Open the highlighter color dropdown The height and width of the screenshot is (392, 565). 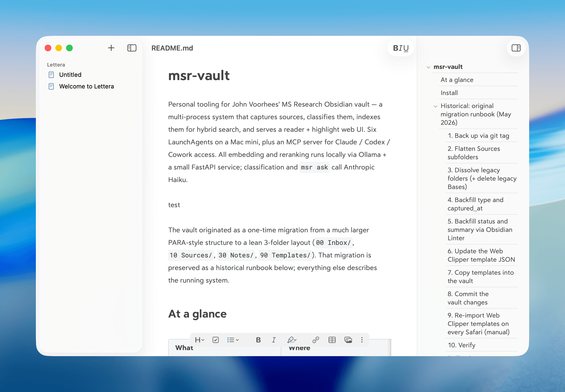click(292, 340)
